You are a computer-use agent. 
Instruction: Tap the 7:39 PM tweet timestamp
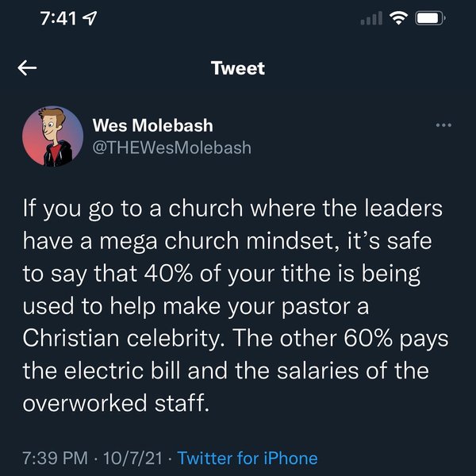55,458
